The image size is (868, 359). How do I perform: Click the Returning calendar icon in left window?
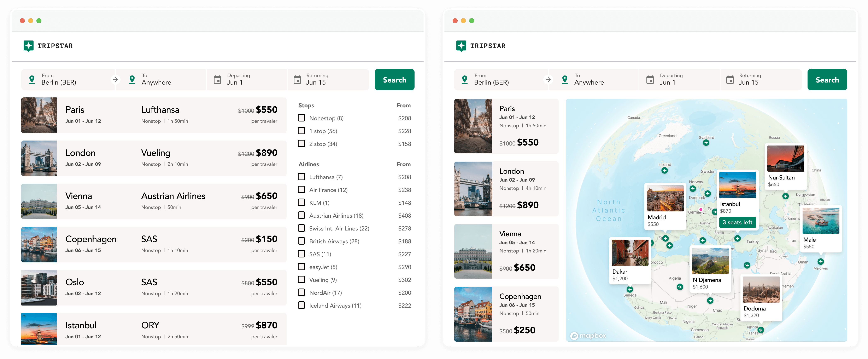pos(297,80)
